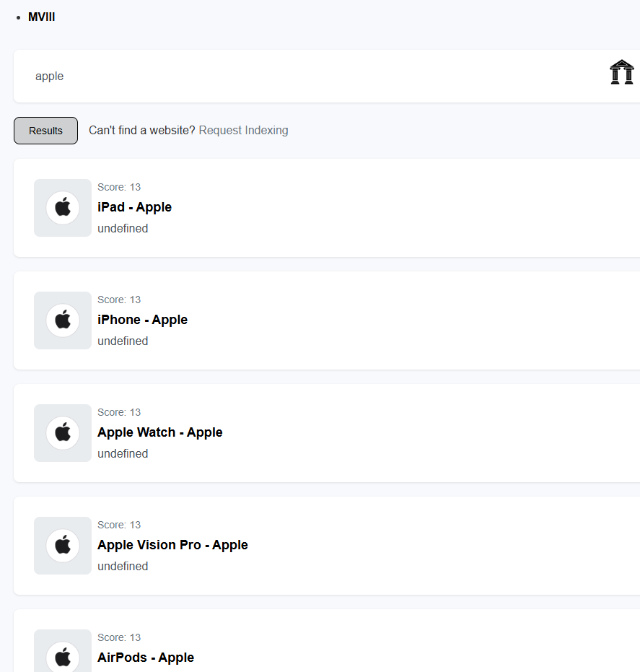
Task: Select the Results button
Action: pos(46,131)
